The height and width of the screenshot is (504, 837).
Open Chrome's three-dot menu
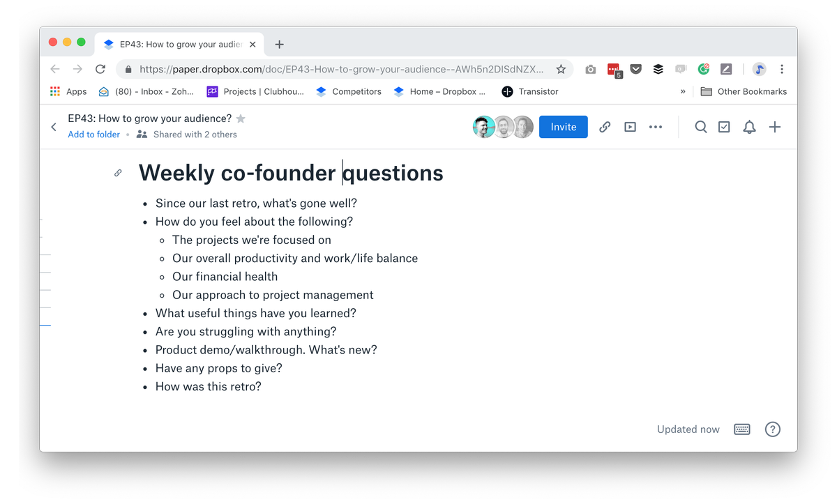(782, 69)
